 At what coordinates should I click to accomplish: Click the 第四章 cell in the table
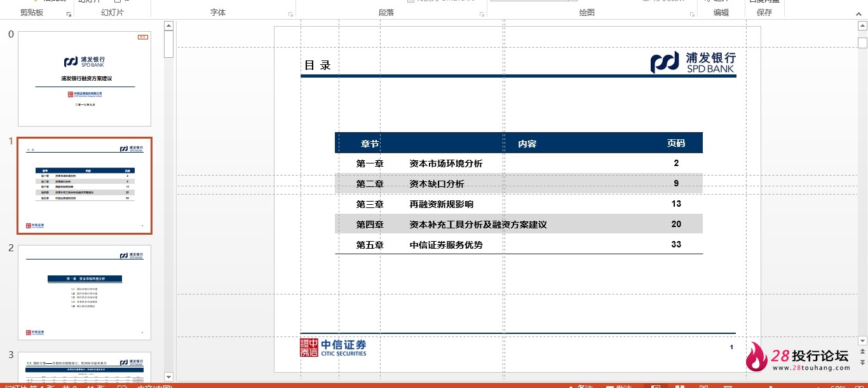[370, 225]
